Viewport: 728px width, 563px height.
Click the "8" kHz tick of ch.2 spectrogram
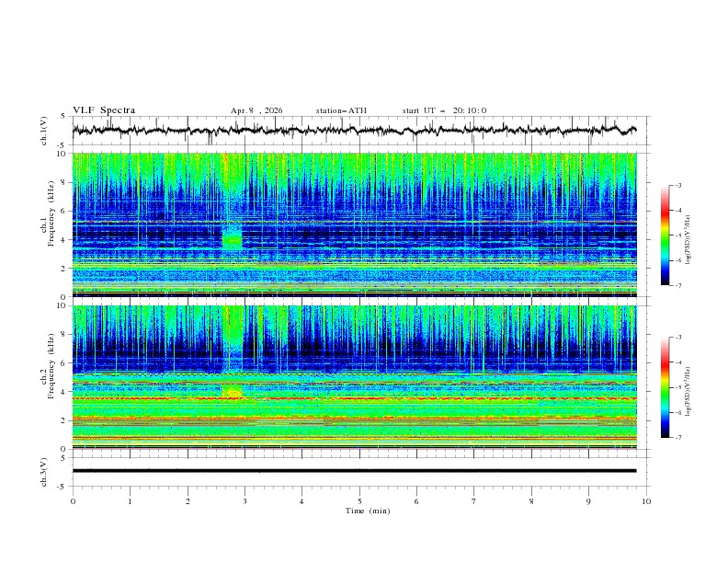tap(65, 335)
